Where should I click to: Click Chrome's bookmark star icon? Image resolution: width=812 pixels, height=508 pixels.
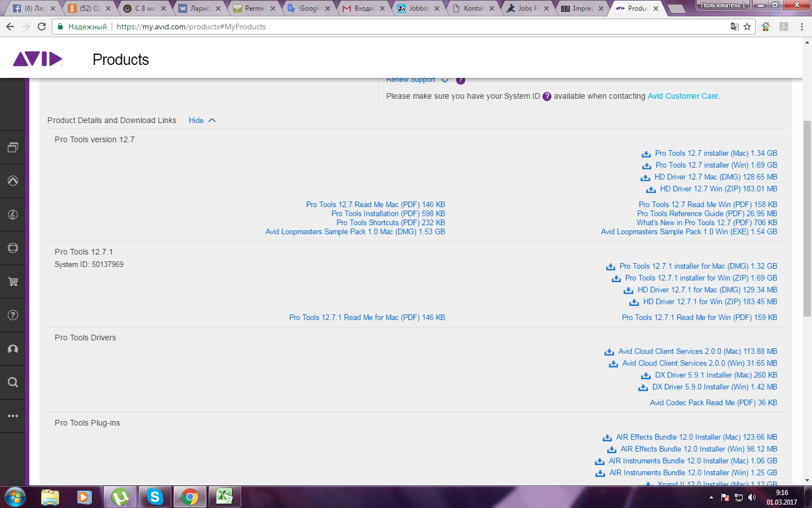coord(747,27)
